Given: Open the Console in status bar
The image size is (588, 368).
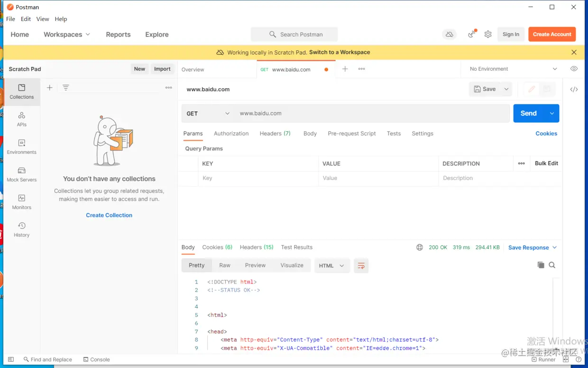Looking at the screenshot, I should click(x=96, y=359).
